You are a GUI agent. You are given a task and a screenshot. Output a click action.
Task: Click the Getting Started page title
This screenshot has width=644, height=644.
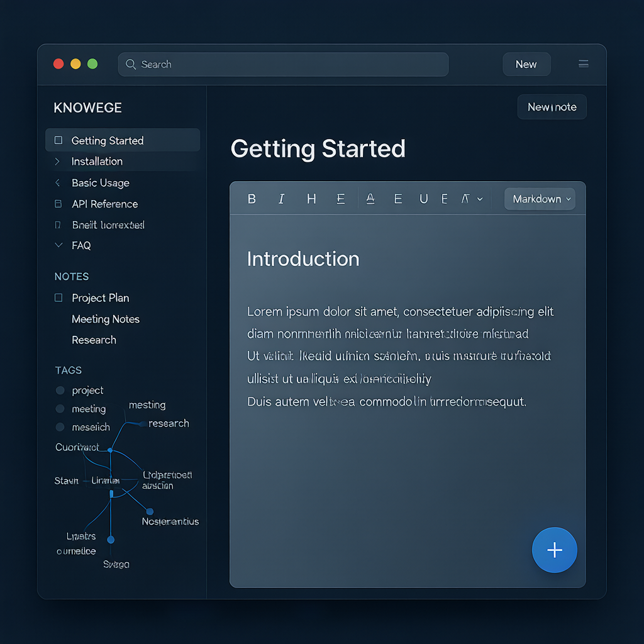coord(318,148)
